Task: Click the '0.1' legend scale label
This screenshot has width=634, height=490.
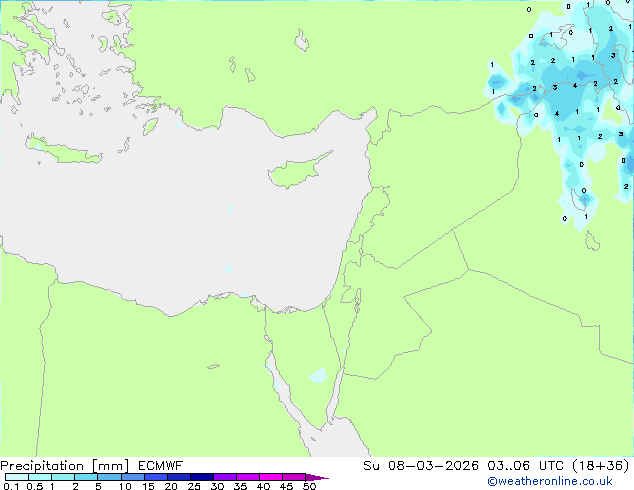Action: pyautogui.click(x=11, y=486)
